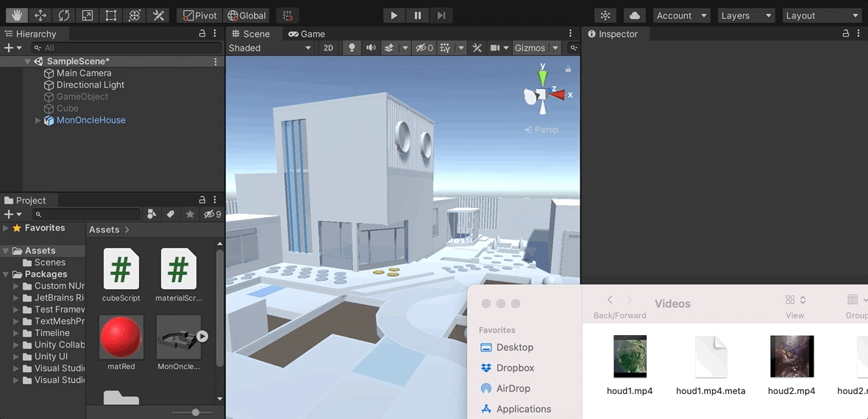Toggle scene lighting bulb icon
868x419 pixels.
pyautogui.click(x=352, y=48)
